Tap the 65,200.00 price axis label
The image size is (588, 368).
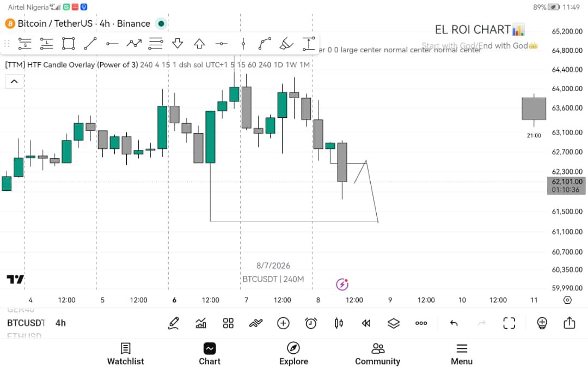pyautogui.click(x=567, y=31)
